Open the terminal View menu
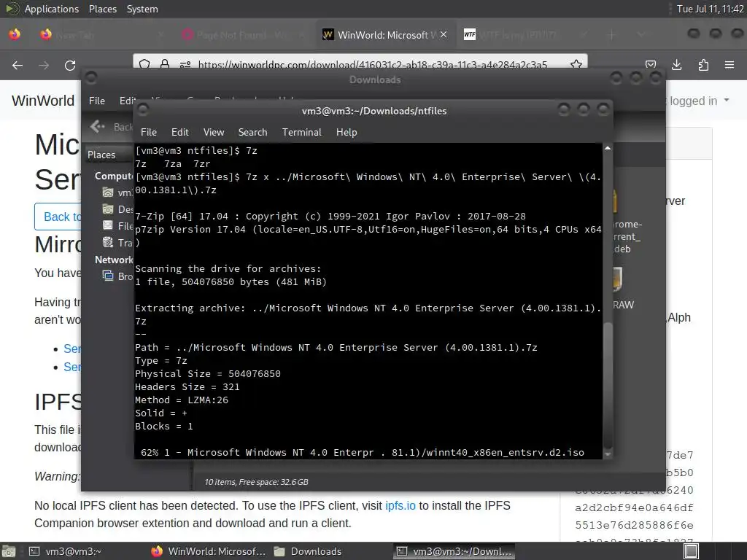 [x=214, y=132]
